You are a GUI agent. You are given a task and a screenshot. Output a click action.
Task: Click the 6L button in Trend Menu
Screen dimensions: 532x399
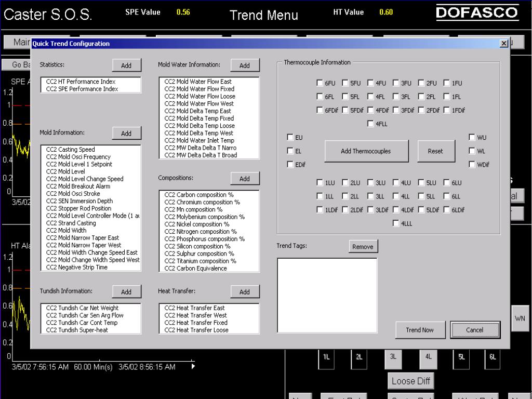tap(493, 358)
